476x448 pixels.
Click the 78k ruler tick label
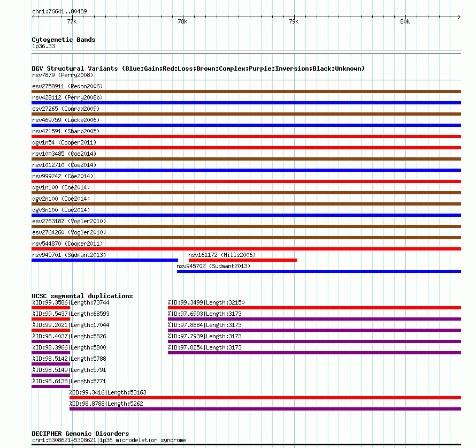pyautogui.click(x=182, y=21)
